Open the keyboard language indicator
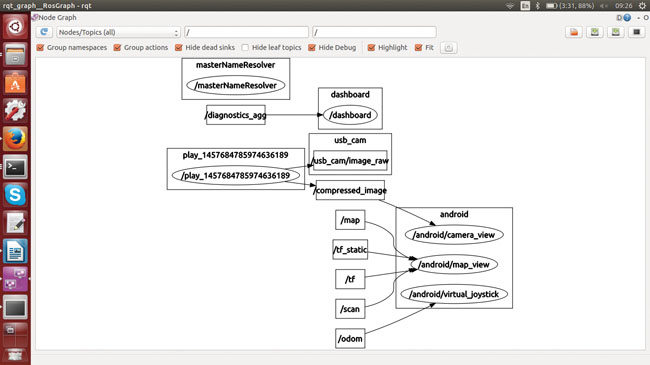The height and width of the screenshot is (365, 650). click(x=525, y=5)
